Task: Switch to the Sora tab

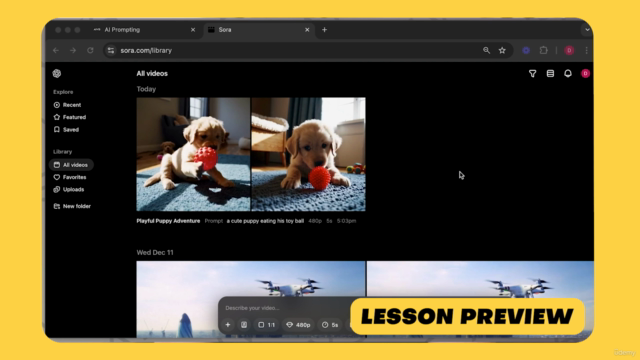Action: tap(259, 30)
